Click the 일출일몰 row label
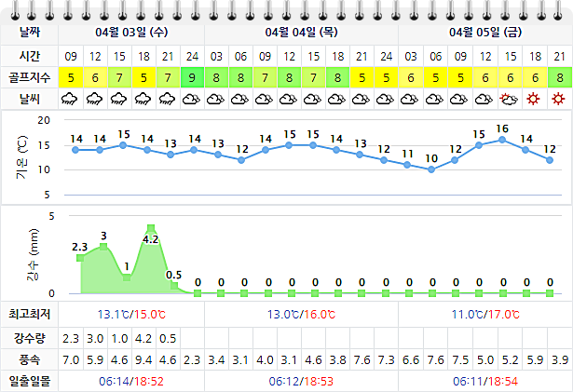The width and height of the screenshot is (573, 392). pos(29,382)
